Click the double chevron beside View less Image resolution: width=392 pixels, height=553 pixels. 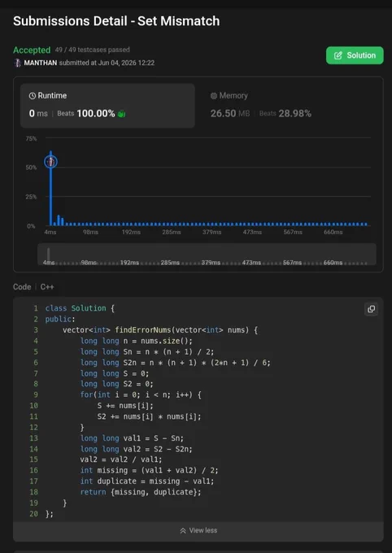(x=183, y=530)
